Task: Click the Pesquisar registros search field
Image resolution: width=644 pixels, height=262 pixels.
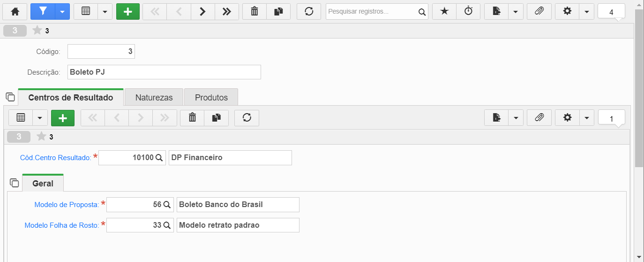Action: click(x=371, y=12)
